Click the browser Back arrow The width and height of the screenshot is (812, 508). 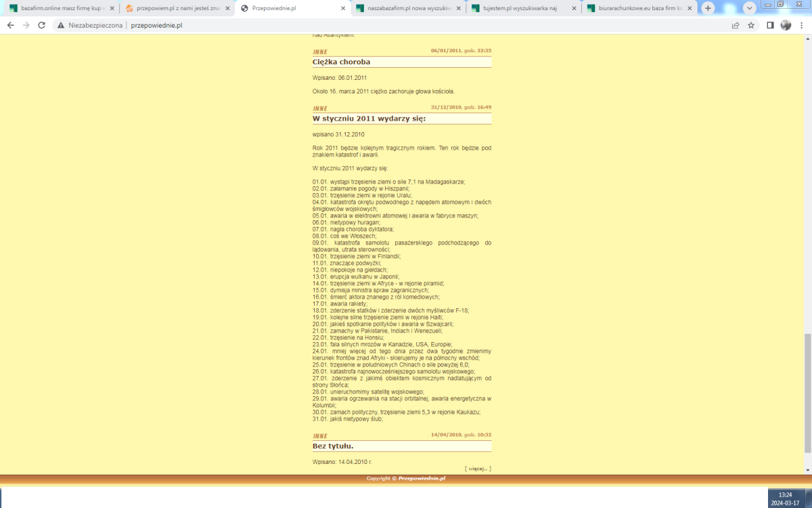10,25
